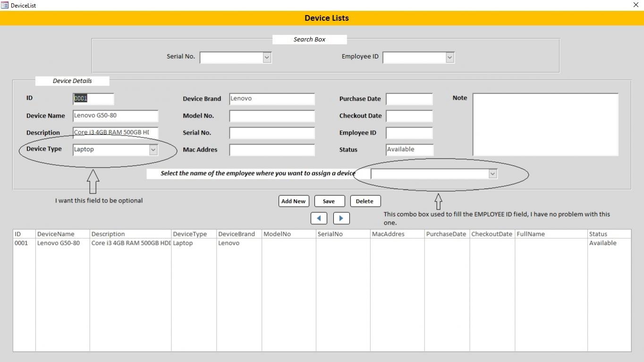
Task: Click the ModelNo column header
Action: (x=288, y=234)
